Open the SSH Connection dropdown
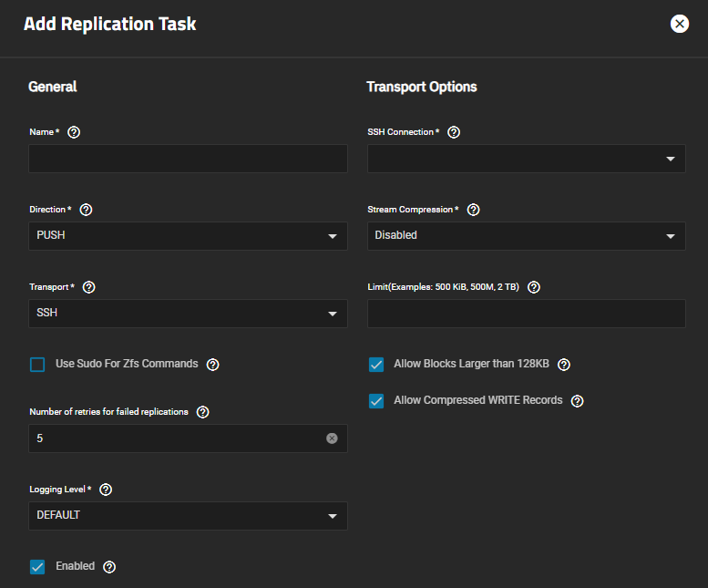Viewport: 708px width, 588px height. [x=526, y=159]
